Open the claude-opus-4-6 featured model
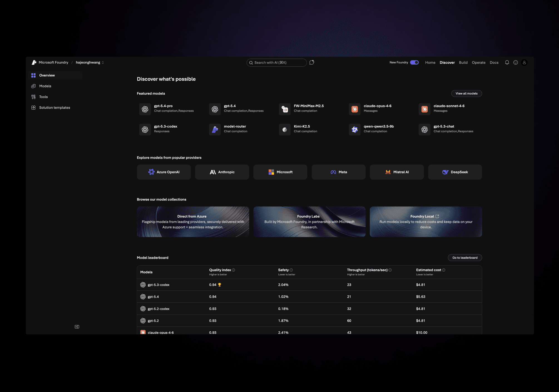This screenshot has width=559, height=392. coord(377,108)
